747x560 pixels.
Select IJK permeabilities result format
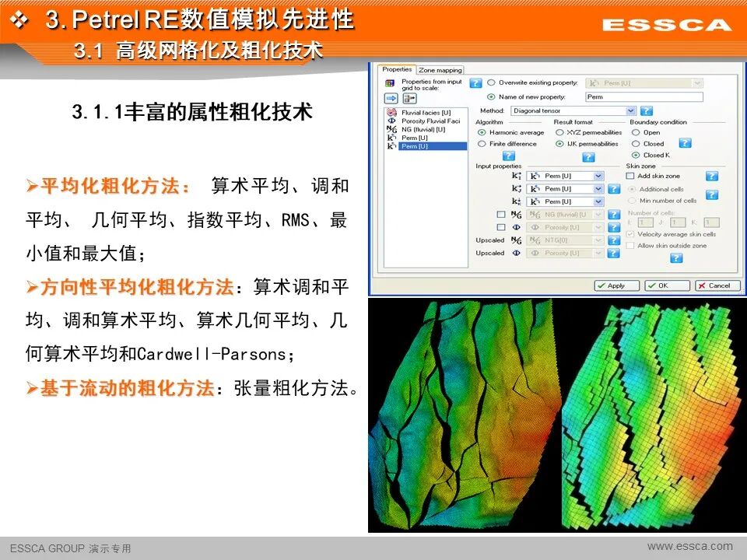pos(559,144)
